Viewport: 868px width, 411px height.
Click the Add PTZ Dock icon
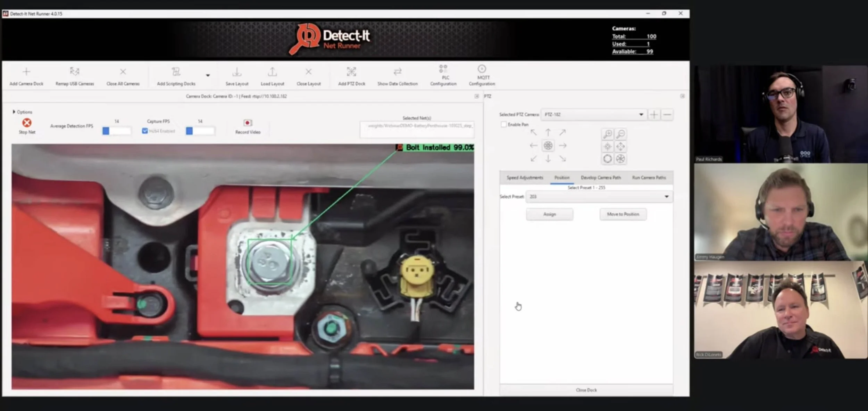click(x=351, y=72)
